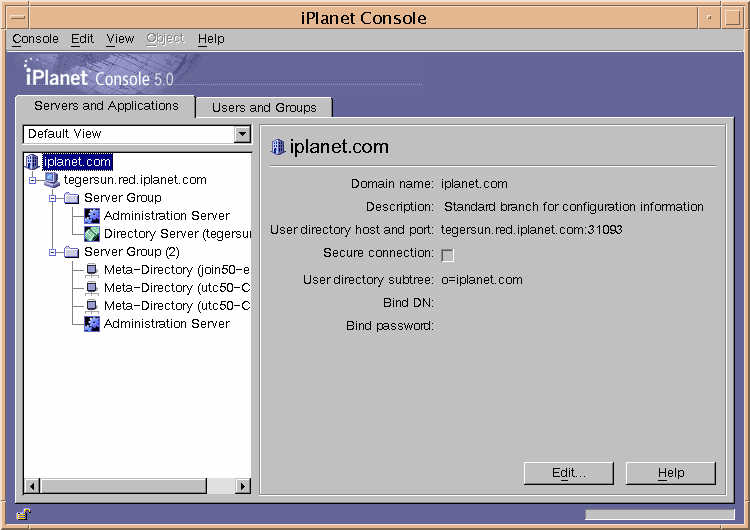The image size is (750, 530).
Task: Click the Server Group folder icon
Action: pyautogui.click(x=72, y=198)
